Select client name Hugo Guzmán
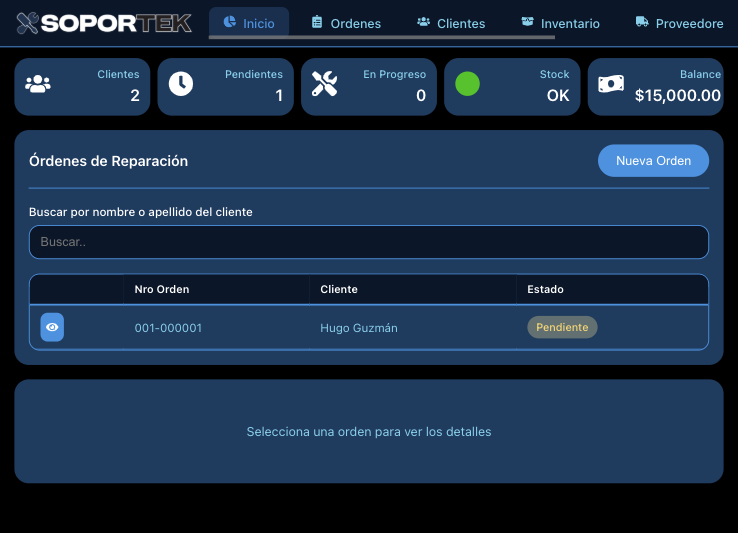This screenshot has height=533, width=738. point(359,328)
